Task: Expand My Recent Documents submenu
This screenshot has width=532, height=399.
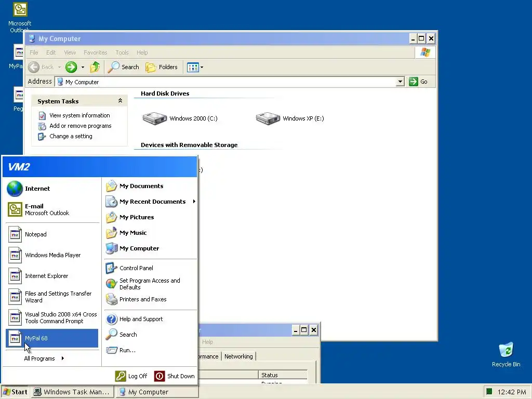Action: click(151, 202)
